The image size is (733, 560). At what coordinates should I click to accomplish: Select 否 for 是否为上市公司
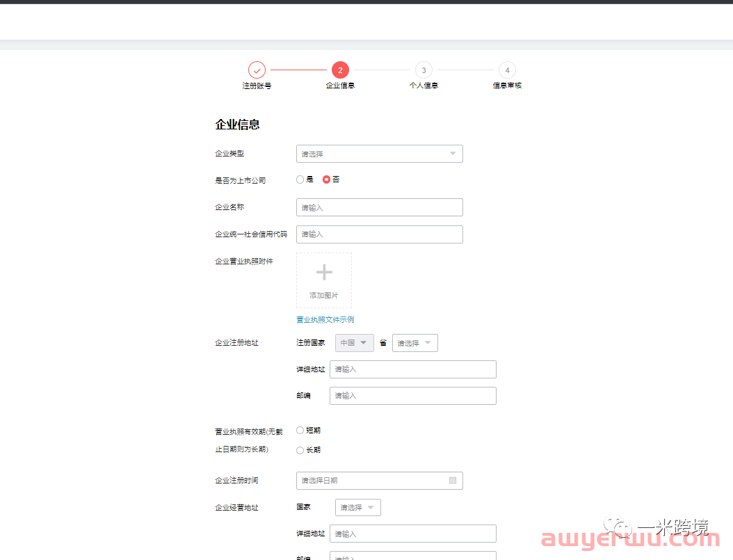click(327, 179)
